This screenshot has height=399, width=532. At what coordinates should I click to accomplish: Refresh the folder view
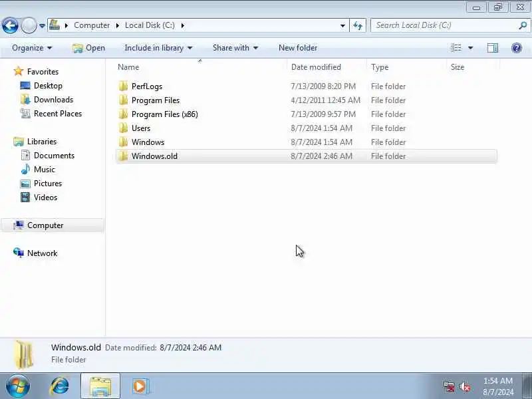(x=358, y=25)
